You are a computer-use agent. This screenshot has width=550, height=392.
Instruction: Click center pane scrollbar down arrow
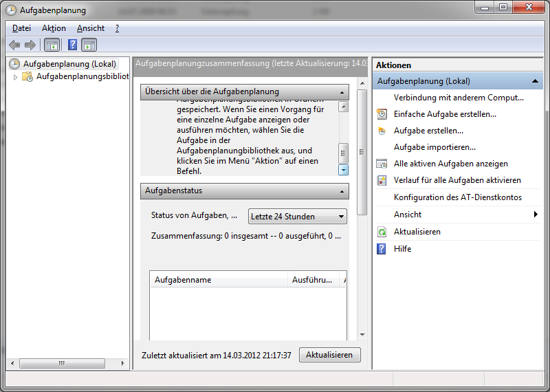point(362,335)
